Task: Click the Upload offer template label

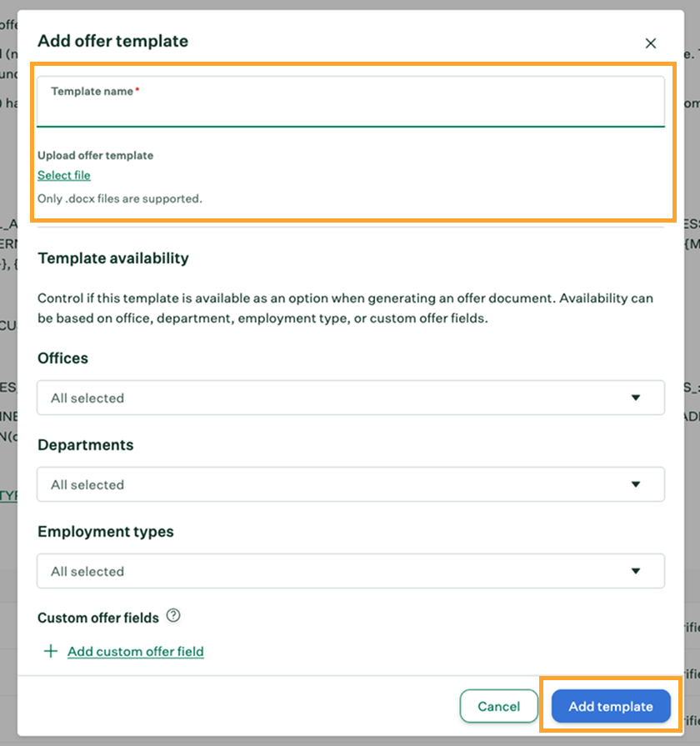Action: click(x=95, y=155)
